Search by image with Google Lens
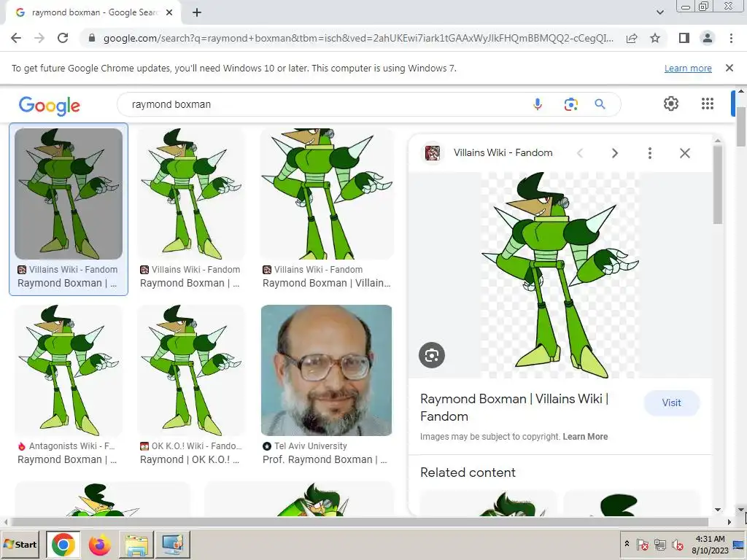Image resolution: width=747 pixels, height=560 pixels. (570, 104)
